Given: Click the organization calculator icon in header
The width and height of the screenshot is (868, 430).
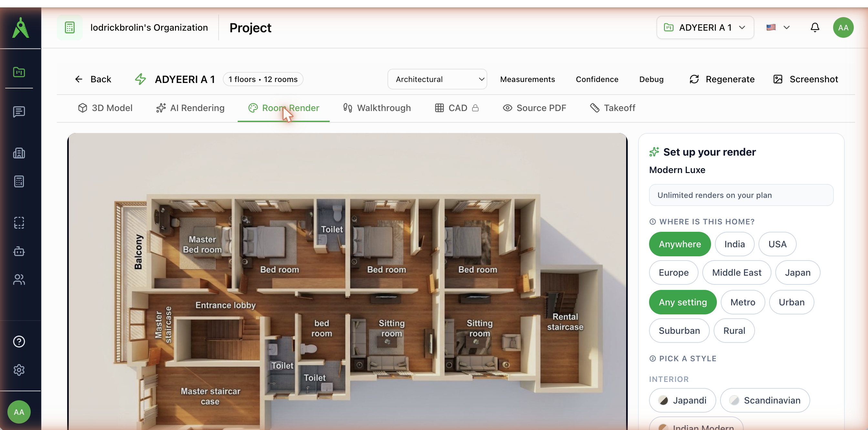Looking at the screenshot, I should pos(70,28).
